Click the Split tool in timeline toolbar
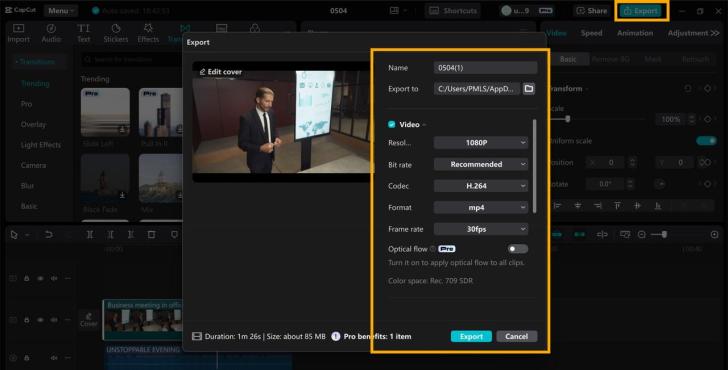728x370 pixels. pos(90,234)
